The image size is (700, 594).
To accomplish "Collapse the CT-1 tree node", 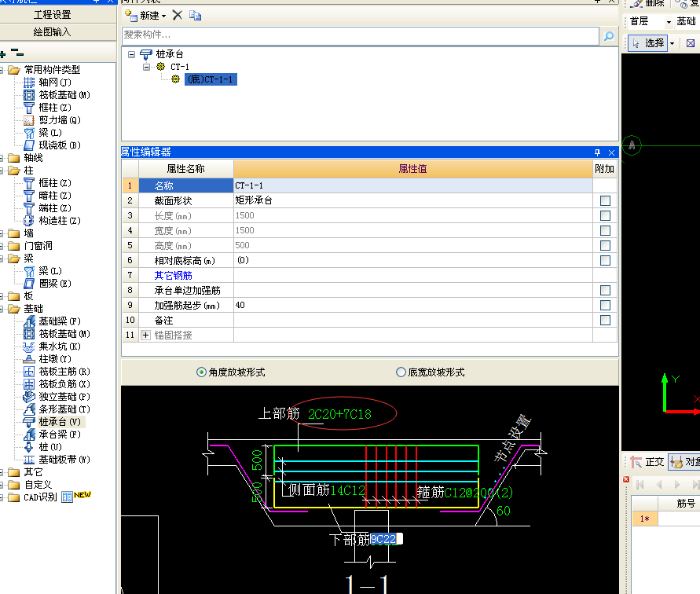I will [146, 67].
